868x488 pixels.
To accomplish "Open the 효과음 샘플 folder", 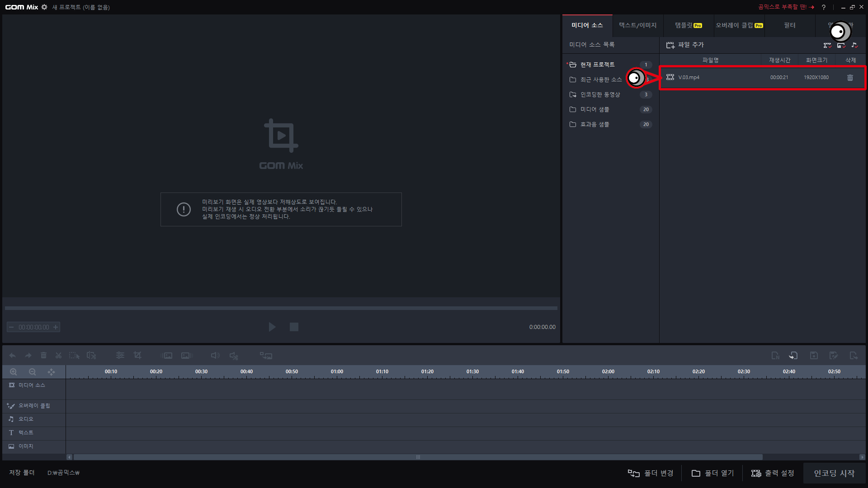I will click(594, 124).
